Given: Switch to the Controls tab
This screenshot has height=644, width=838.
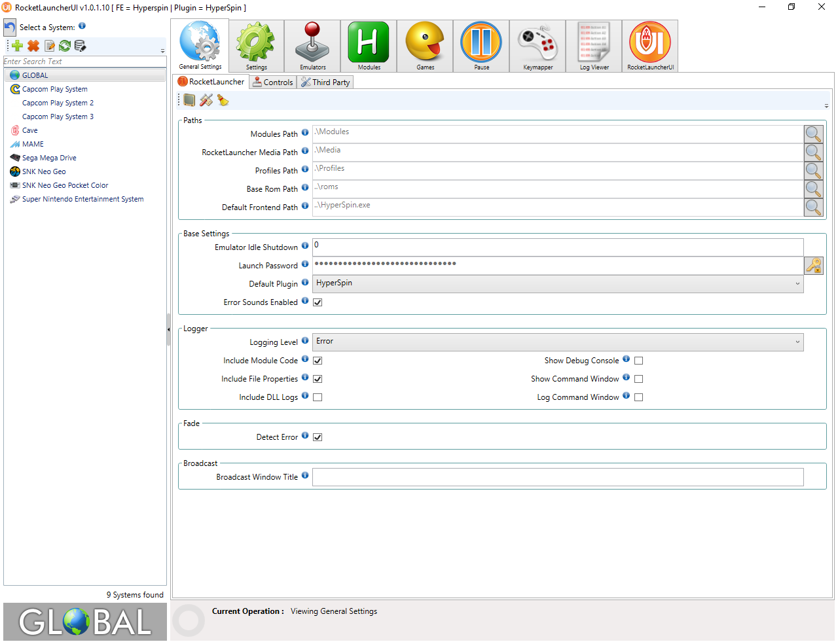Looking at the screenshot, I should coord(273,82).
